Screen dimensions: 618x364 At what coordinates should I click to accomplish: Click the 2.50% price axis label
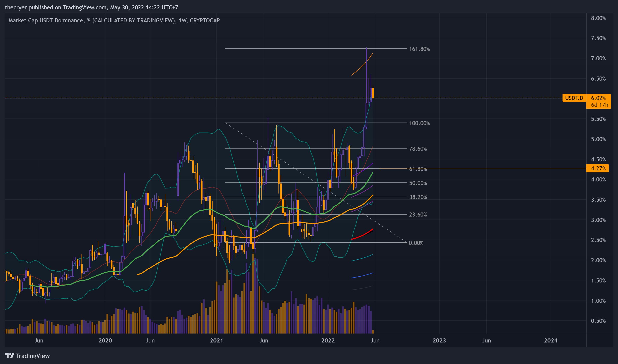tap(598, 240)
